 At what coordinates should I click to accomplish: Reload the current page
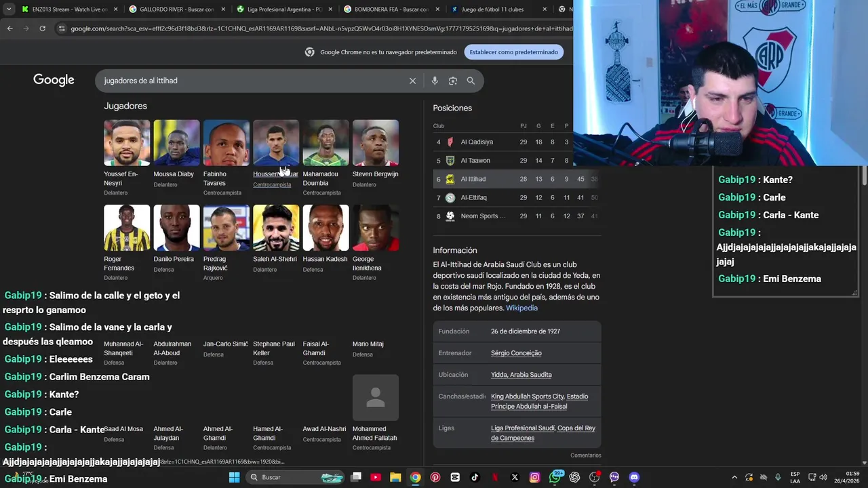42,28
